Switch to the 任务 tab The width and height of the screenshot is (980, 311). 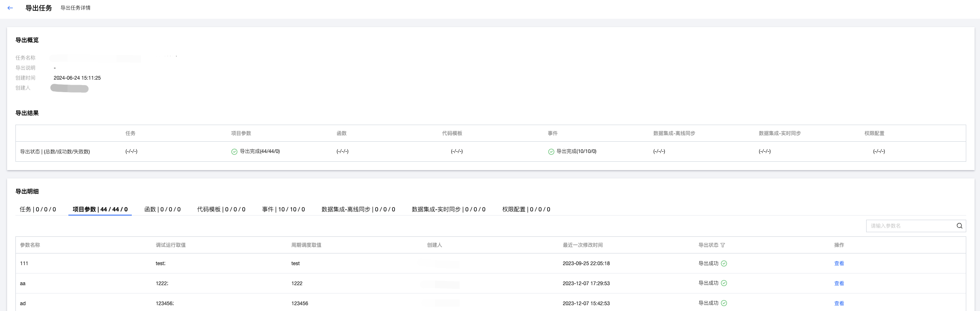(x=38, y=209)
